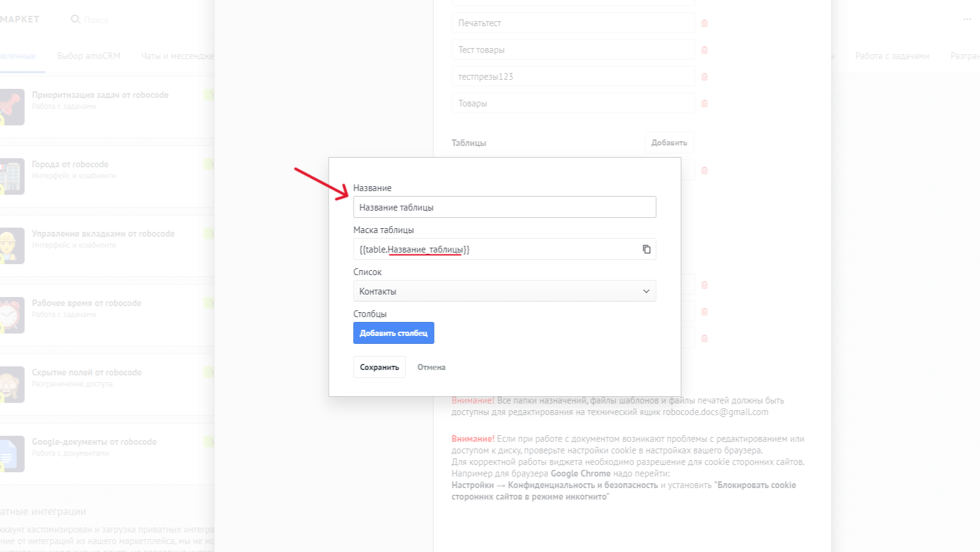The width and height of the screenshot is (980, 552).
Task: Delete the Тест товары template row
Action: click(704, 50)
